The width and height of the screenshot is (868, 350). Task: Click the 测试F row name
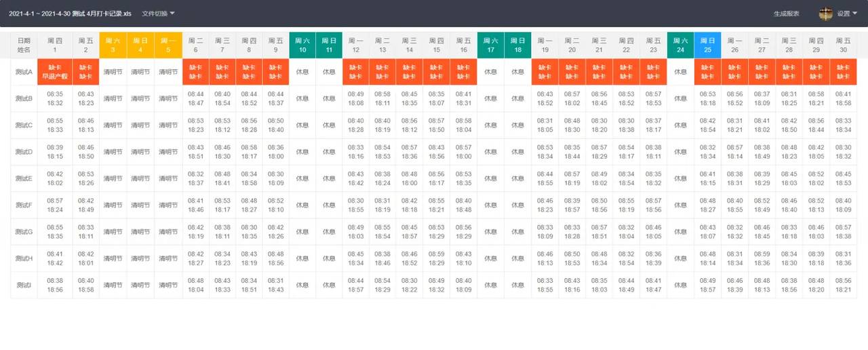point(24,205)
